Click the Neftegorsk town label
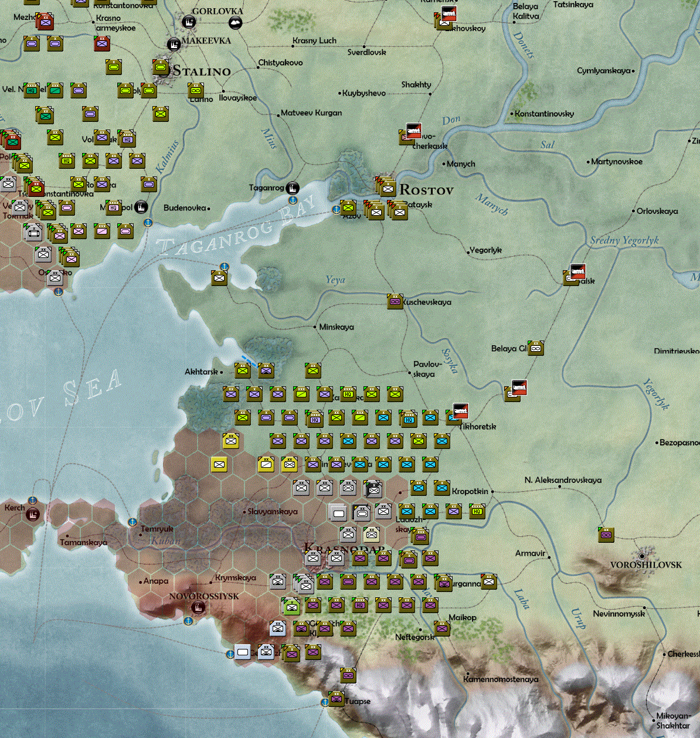This screenshot has width=700, height=738. click(x=415, y=637)
